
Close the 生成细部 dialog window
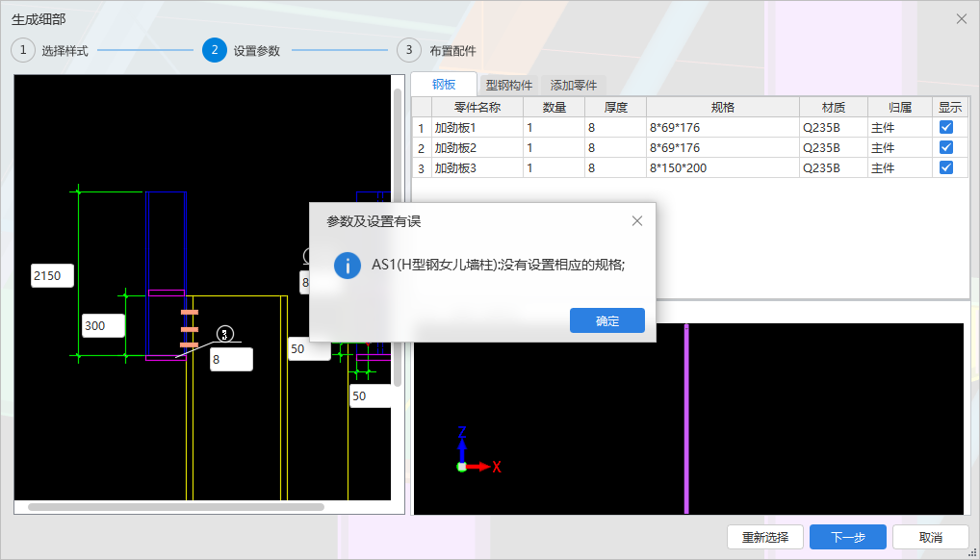pyautogui.click(x=960, y=17)
